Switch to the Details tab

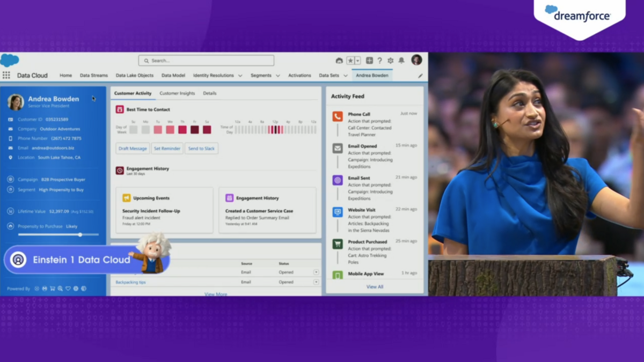(210, 93)
